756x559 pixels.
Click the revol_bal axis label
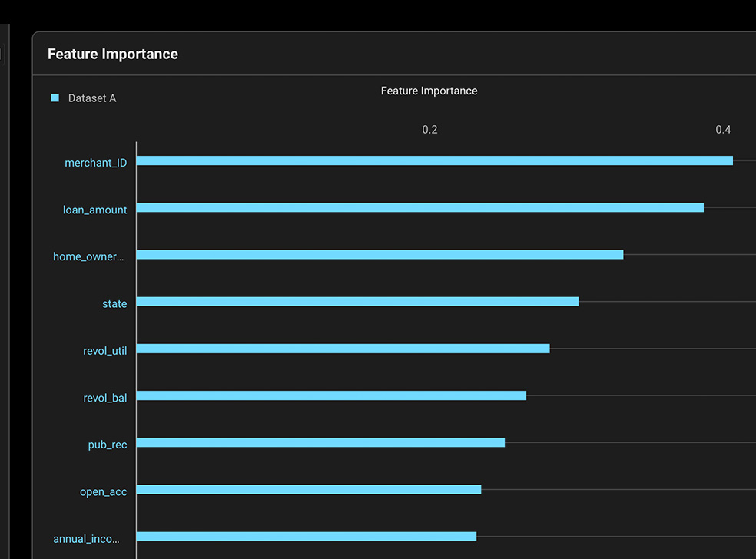point(105,398)
